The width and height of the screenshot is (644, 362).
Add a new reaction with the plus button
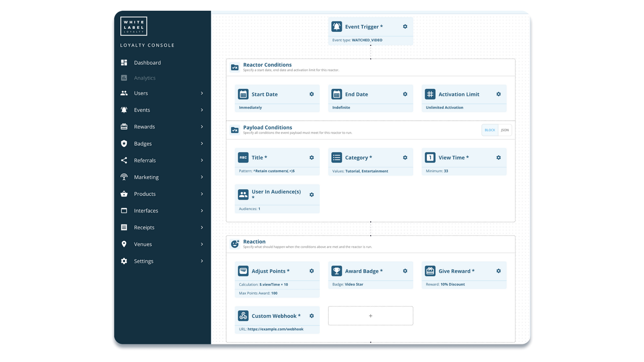click(370, 315)
